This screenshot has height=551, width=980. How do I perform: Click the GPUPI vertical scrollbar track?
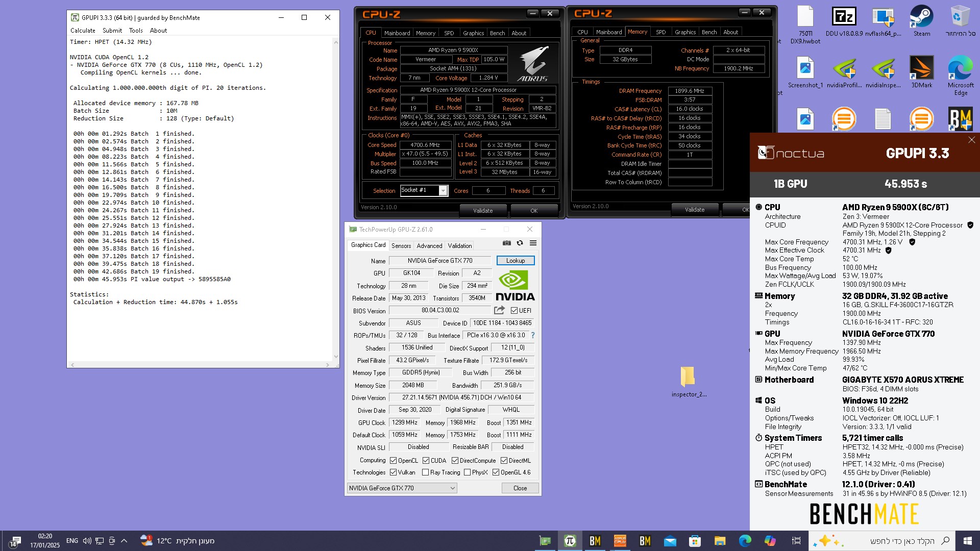(x=336, y=199)
